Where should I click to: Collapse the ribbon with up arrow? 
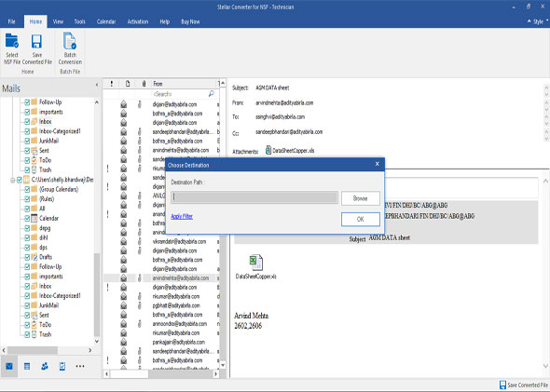pyautogui.click(x=529, y=21)
